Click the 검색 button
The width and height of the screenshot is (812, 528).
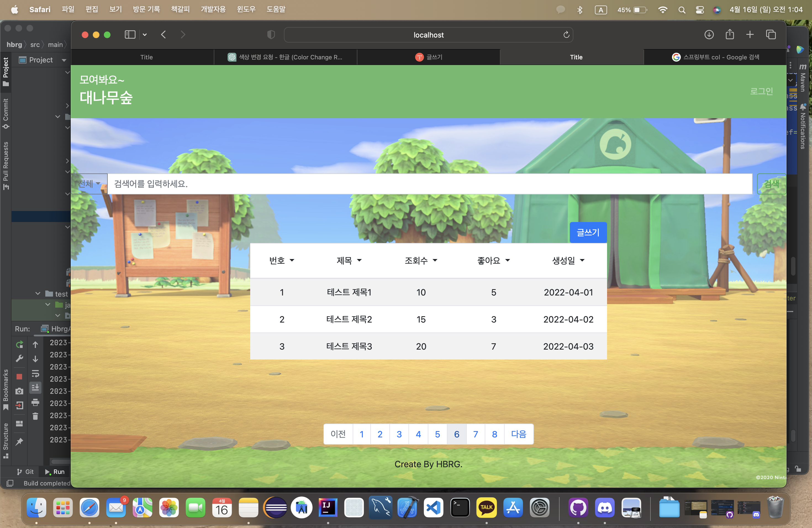(x=771, y=184)
